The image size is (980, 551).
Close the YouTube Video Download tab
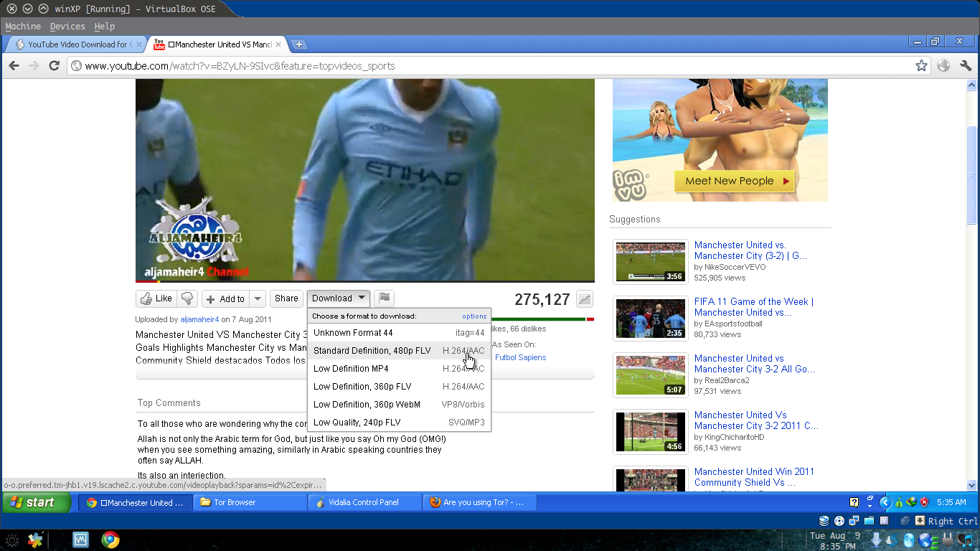(x=139, y=44)
